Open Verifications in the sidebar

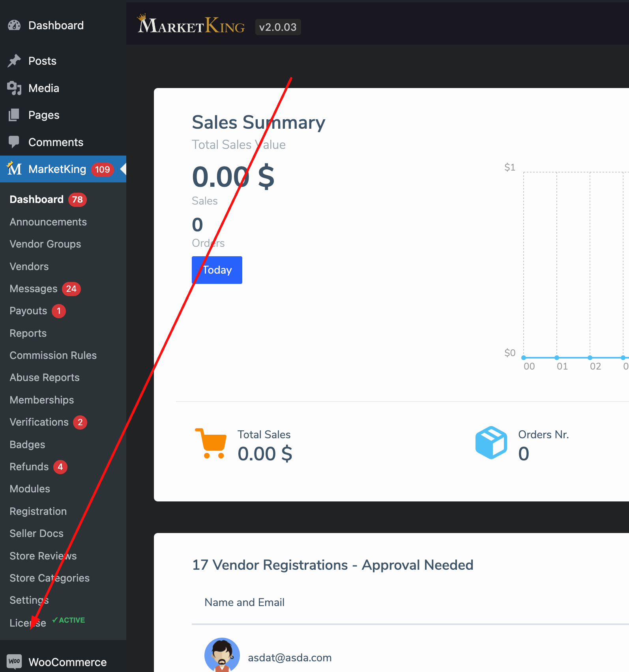coord(39,422)
